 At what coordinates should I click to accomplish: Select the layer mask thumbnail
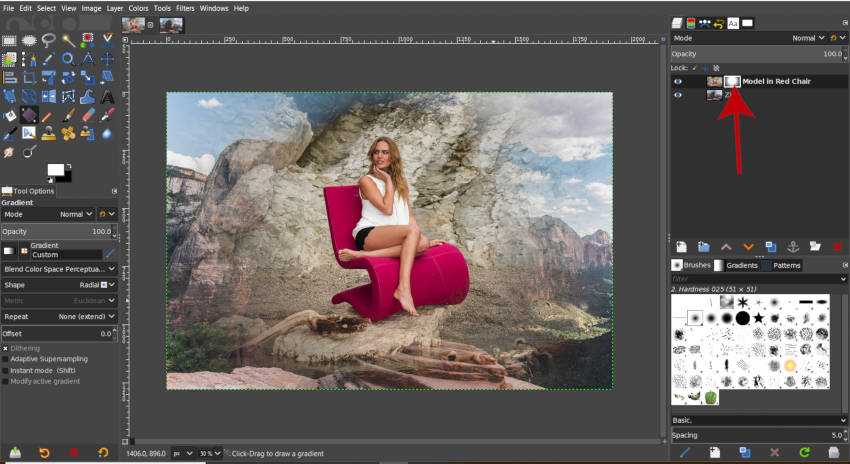coord(732,81)
